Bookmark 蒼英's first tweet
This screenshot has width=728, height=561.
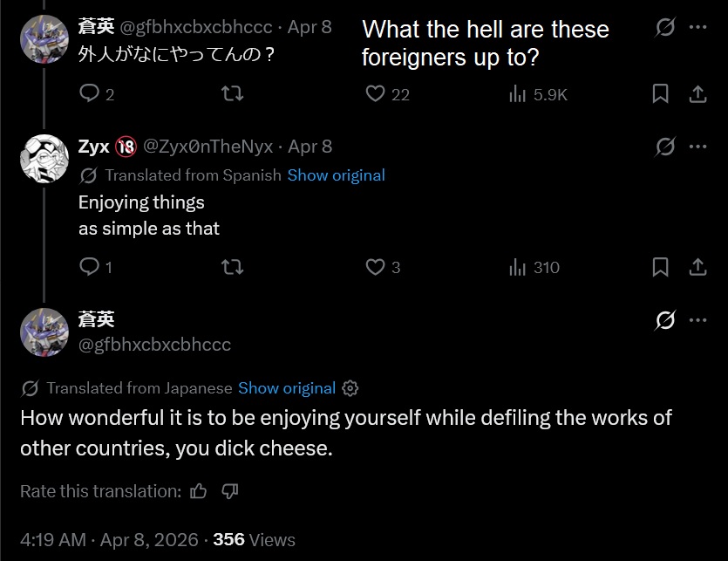pos(661,93)
